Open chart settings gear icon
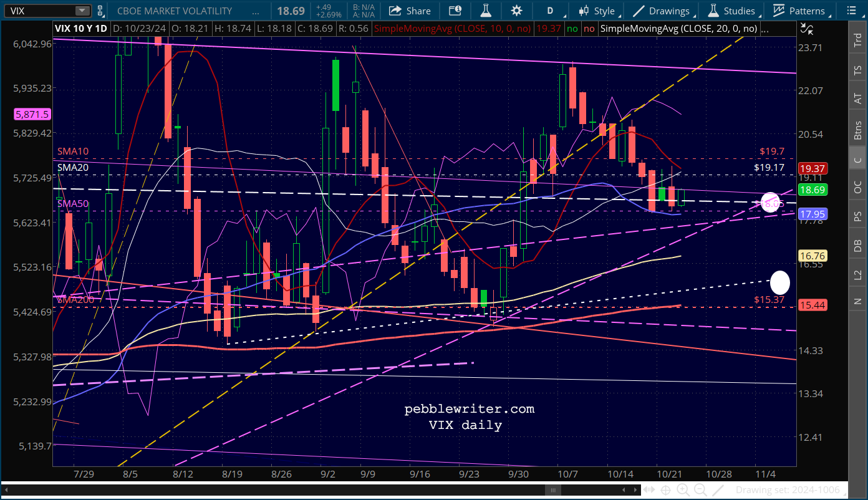868x500 pixels. (516, 11)
